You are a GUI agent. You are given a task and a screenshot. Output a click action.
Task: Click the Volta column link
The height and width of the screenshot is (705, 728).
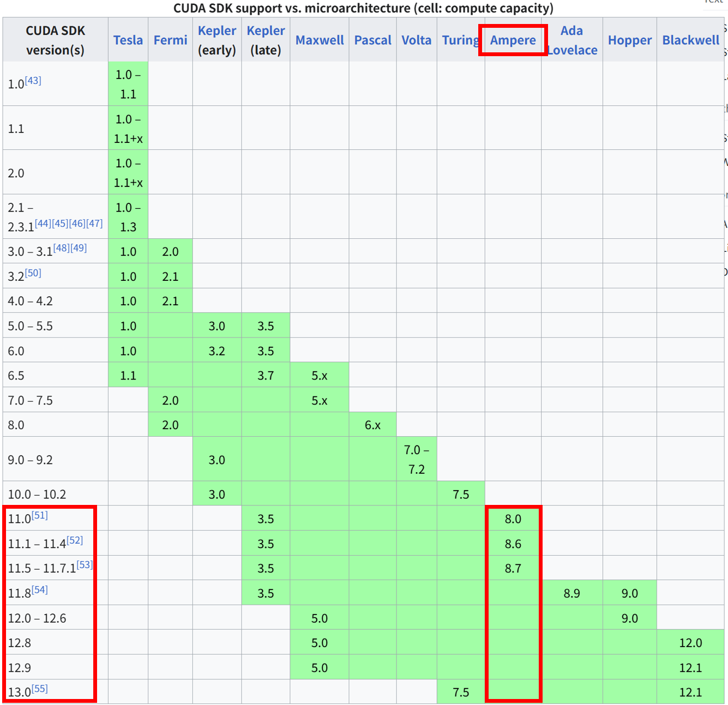point(416,40)
